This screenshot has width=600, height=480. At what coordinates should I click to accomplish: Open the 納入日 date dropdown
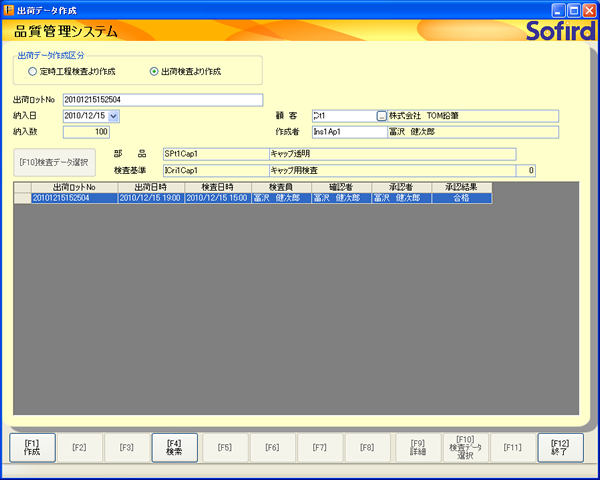(x=113, y=116)
